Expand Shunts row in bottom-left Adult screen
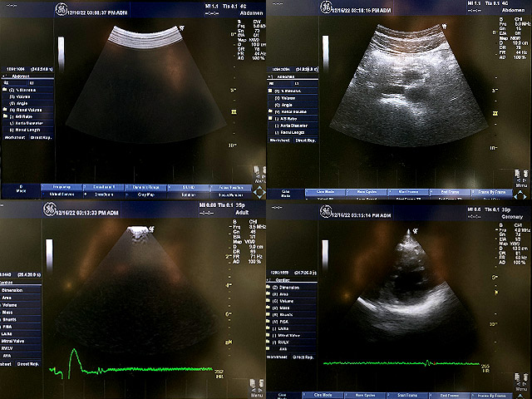This screenshot has width=532, height=399. [21, 319]
